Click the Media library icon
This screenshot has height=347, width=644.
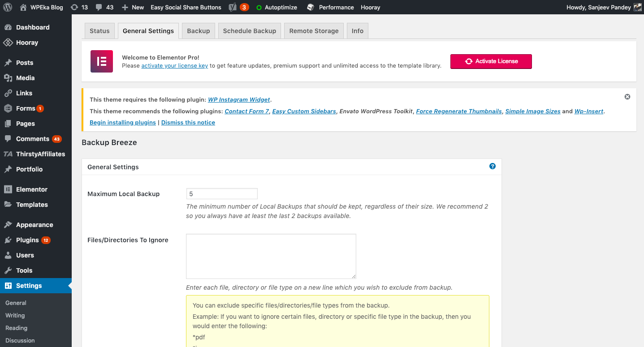tap(8, 78)
